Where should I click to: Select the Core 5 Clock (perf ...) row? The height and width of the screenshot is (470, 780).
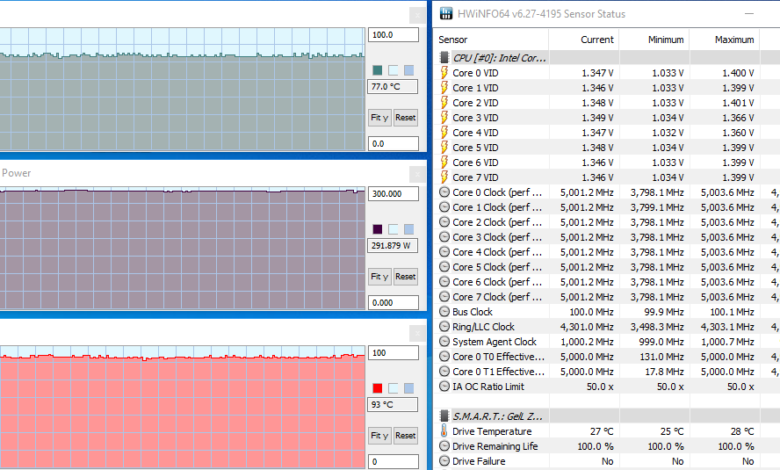607,267
